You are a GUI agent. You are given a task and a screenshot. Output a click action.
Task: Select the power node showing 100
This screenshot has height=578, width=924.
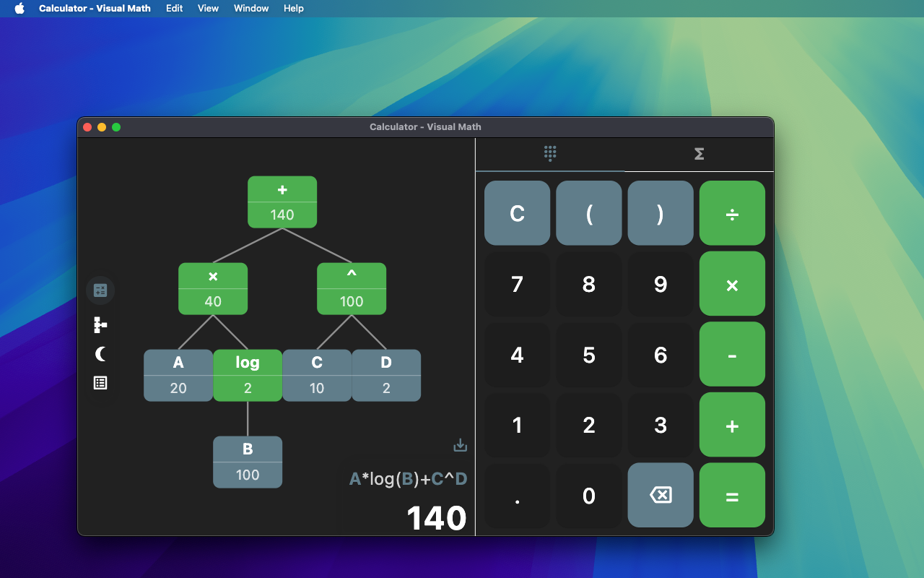click(352, 289)
